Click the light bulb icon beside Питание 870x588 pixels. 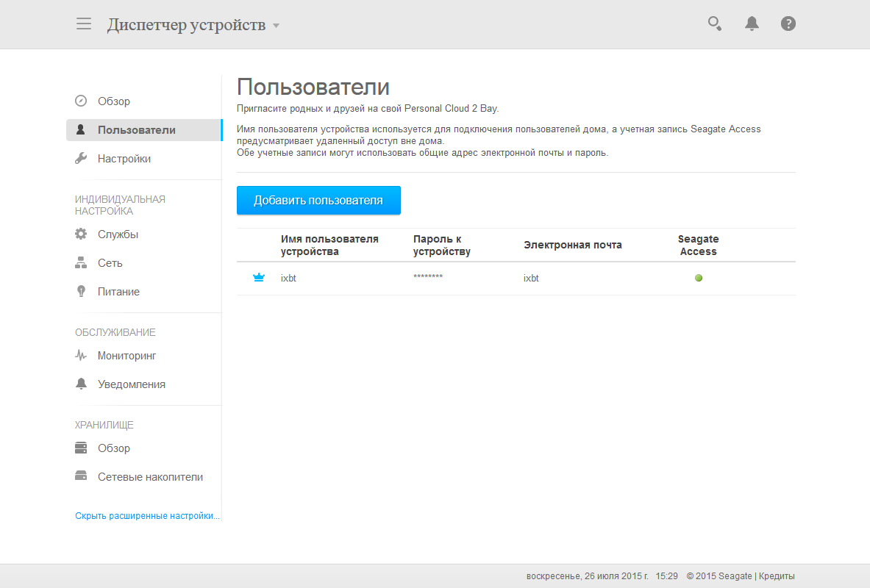[x=81, y=292]
